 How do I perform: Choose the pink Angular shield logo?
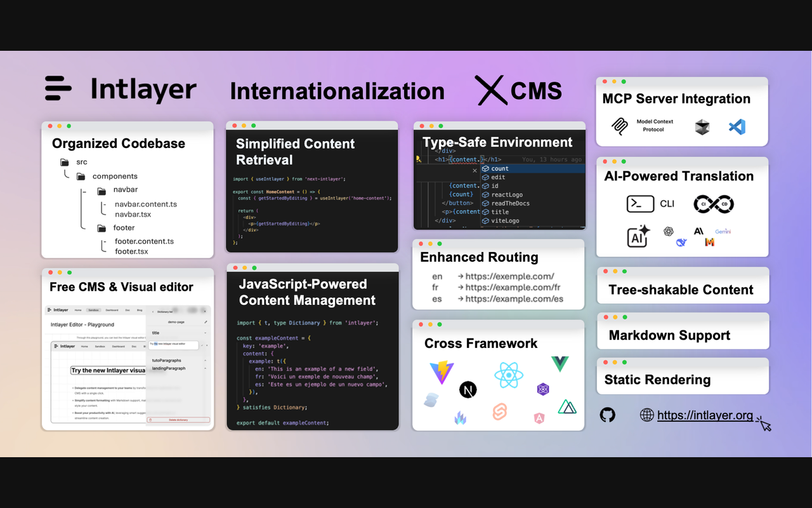(x=539, y=418)
